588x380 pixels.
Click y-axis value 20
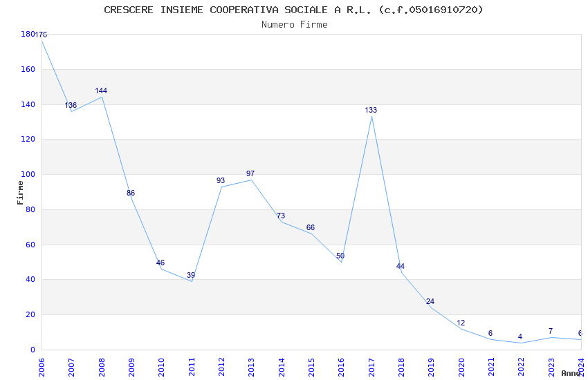[30, 315]
